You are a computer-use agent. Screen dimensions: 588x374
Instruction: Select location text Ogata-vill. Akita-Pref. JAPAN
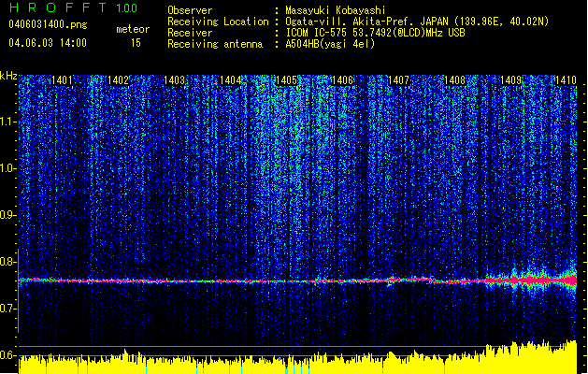[x=366, y=22]
